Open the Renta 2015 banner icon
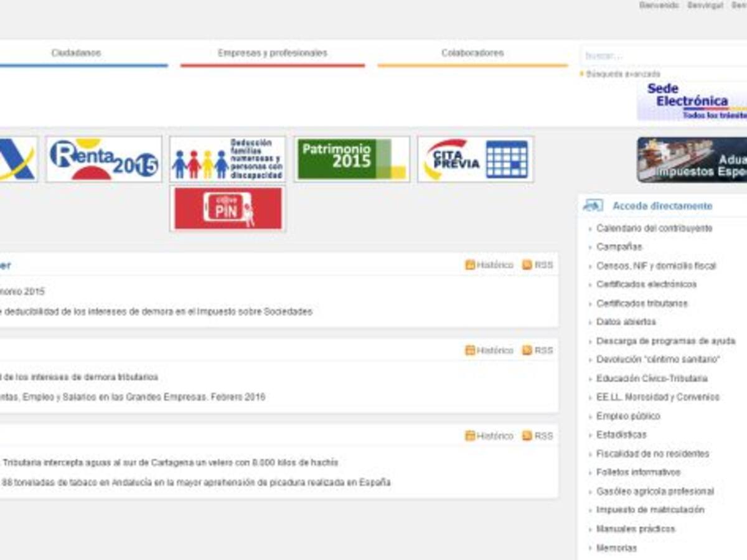Screen dimensions: 747x560 tap(103, 159)
